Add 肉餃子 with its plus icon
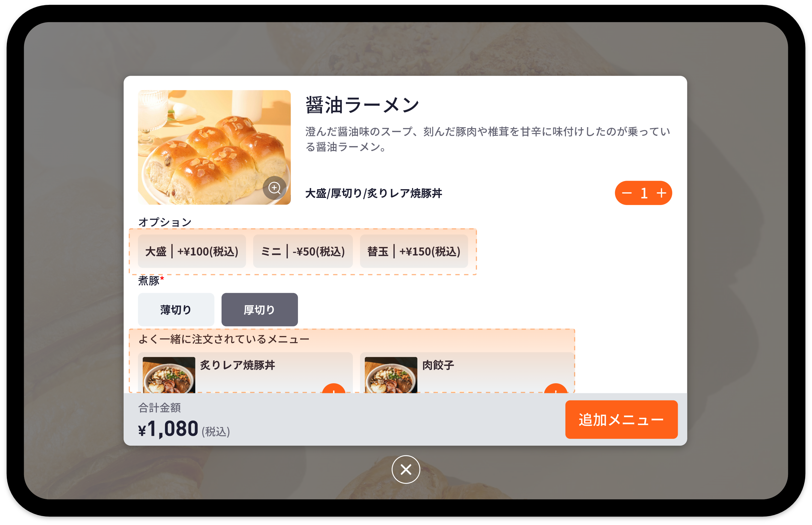This screenshot has height=525, width=812. click(x=556, y=388)
